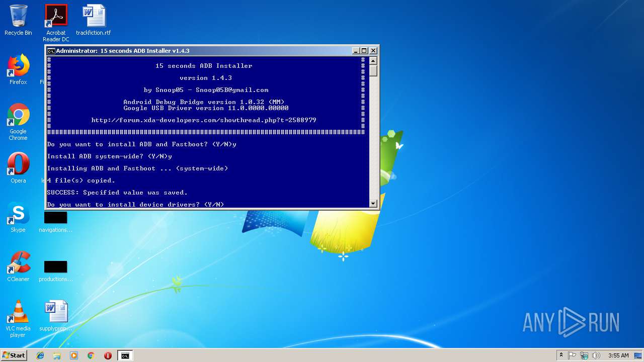The width and height of the screenshot is (644, 362).
Task: Switch to the command prompt taskbar button
Action: 125,355
